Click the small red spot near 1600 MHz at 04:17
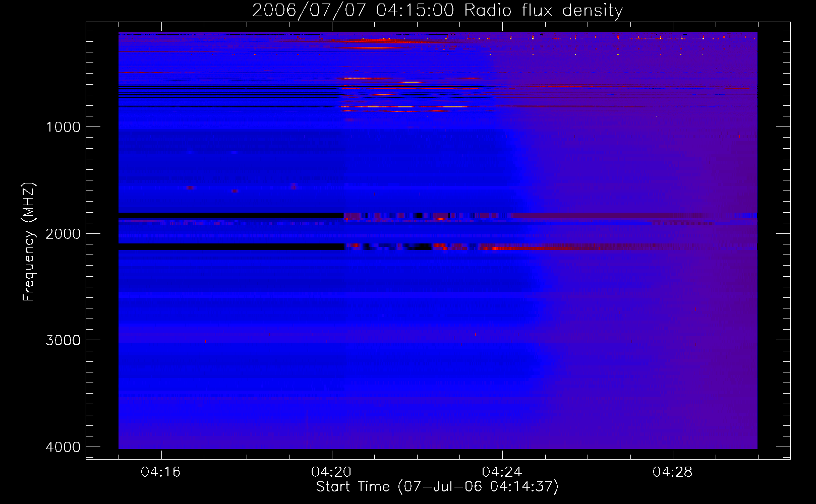This screenshot has width=816, height=504. pos(190,187)
